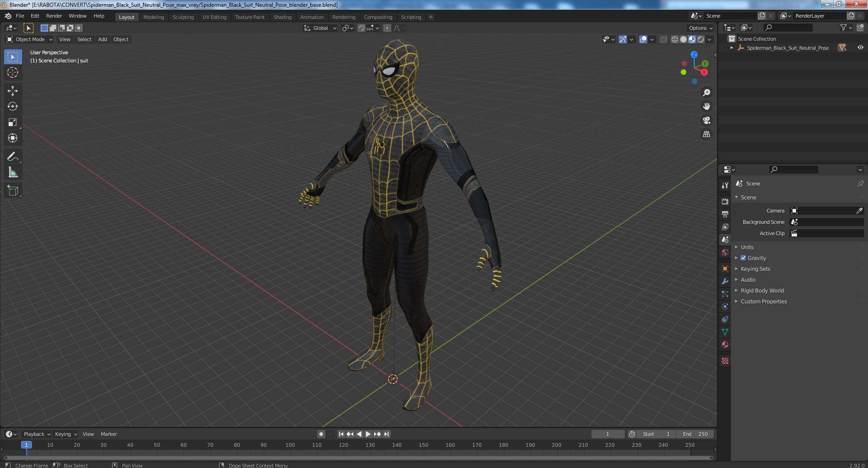
Task: Click the Select Box tool
Action: [x=13, y=57]
